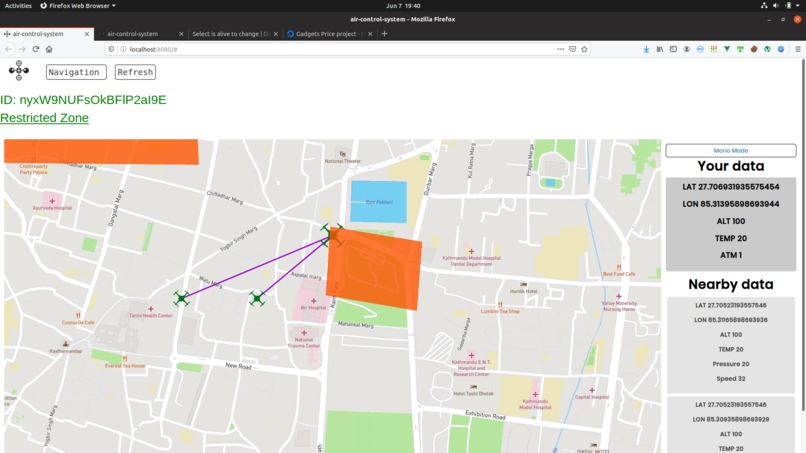Open the Firefox hamburger menu
Screen dimensions: 806x453
tap(798, 49)
